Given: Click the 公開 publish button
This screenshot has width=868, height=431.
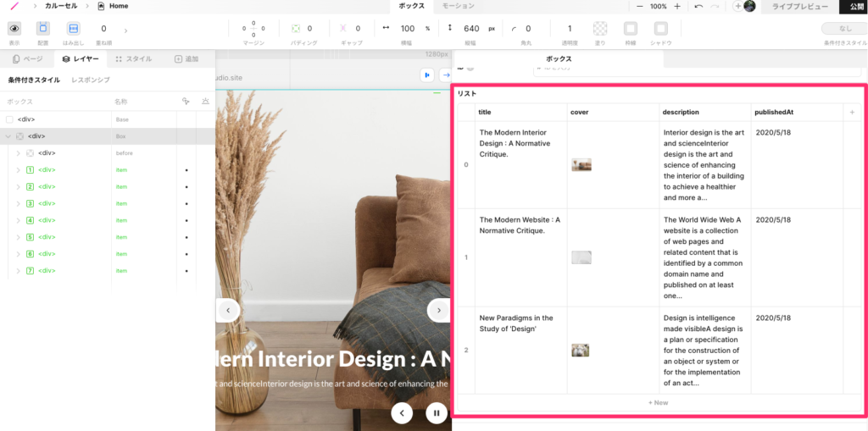Looking at the screenshot, I should coord(854,7).
